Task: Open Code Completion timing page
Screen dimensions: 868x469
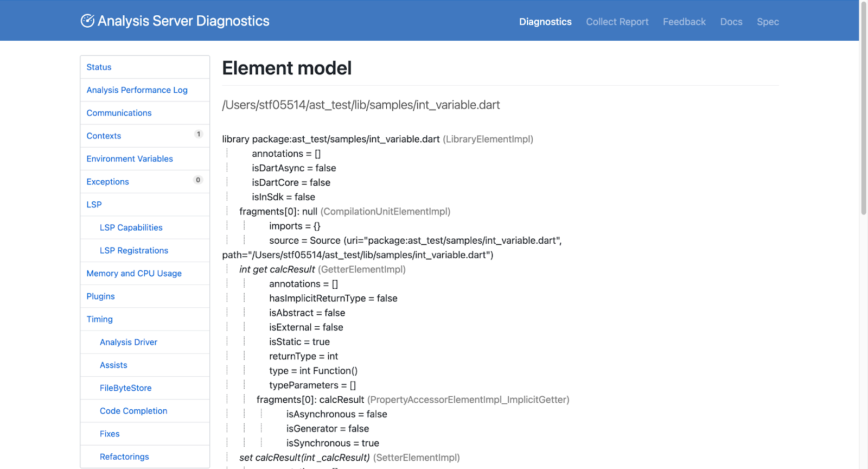Action: [x=133, y=411]
